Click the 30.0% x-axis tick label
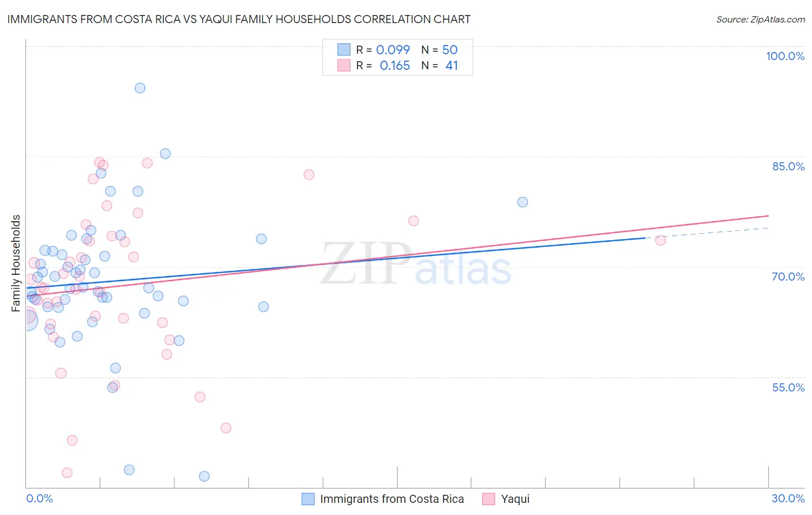This screenshot has width=812, height=515. click(788, 498)
